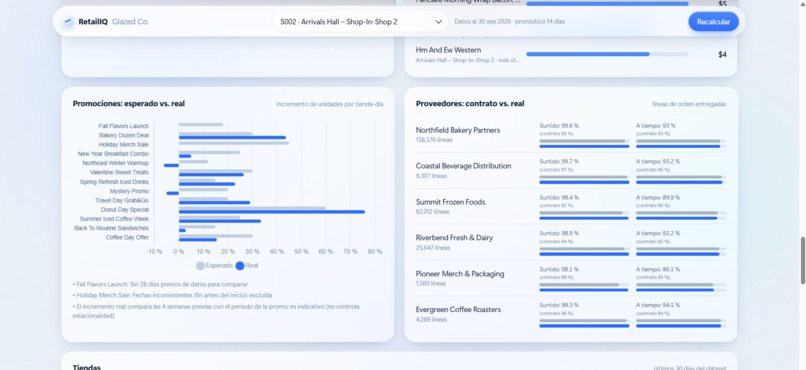Click the 80 % axis tick label
Viewport: 806px width, 370px height.
[375, 252]
